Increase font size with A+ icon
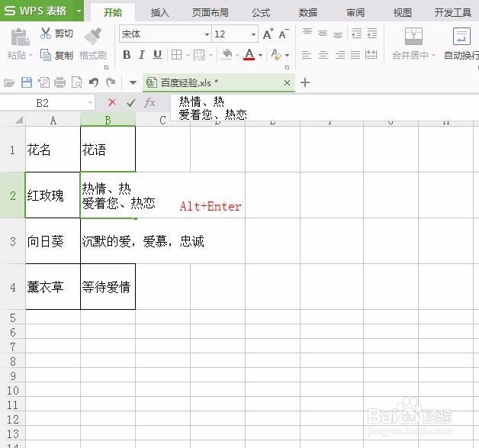This screenshot has height=448, width=479. tap(268, 34)
